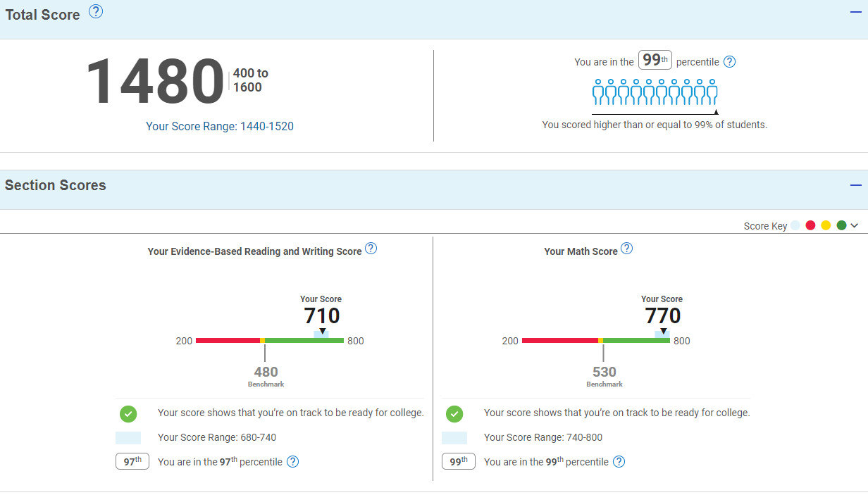868x495 pixels.
Task: Click the red dot in Score Key
Action: [x=810, y=226]
